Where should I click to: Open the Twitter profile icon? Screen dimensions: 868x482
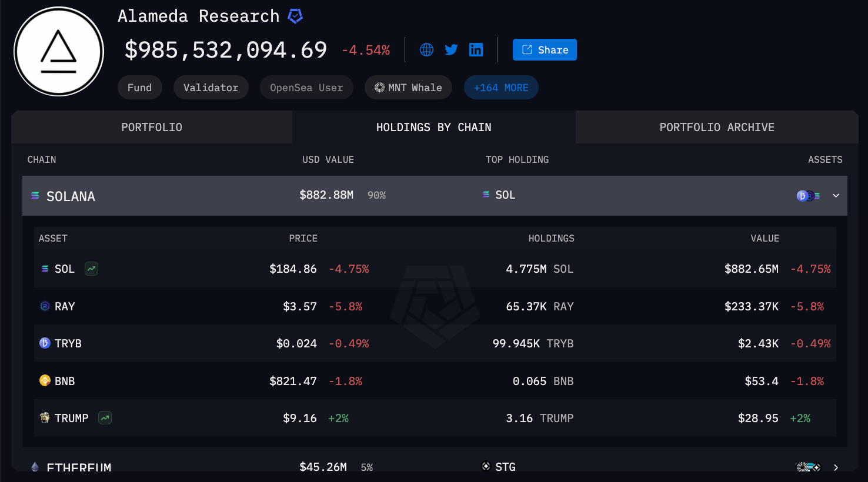click(x=451, y=50)
